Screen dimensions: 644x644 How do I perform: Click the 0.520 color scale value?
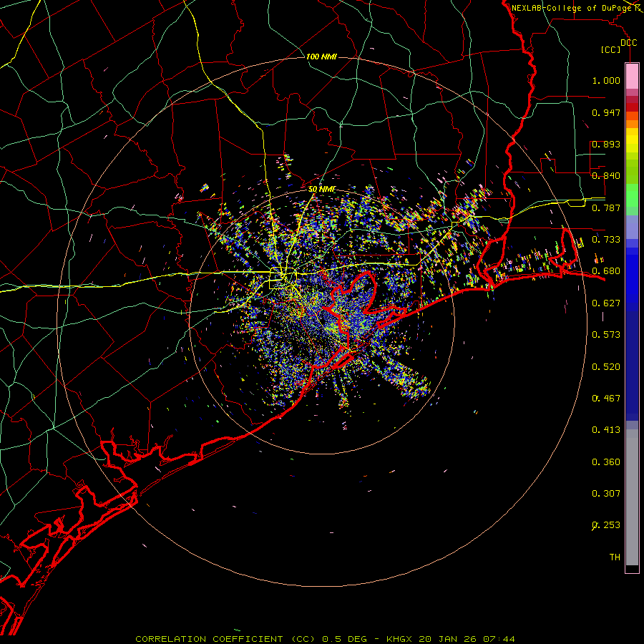pos(606,367)
